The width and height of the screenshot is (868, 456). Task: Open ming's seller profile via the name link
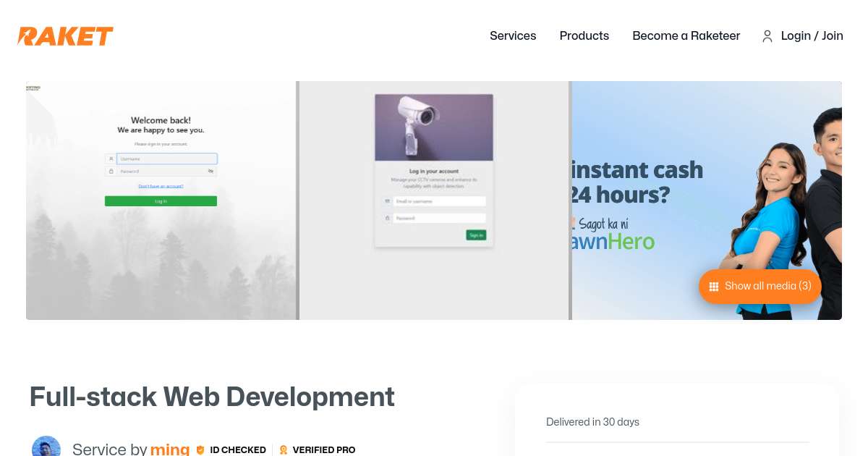click(x=170, y=449)
